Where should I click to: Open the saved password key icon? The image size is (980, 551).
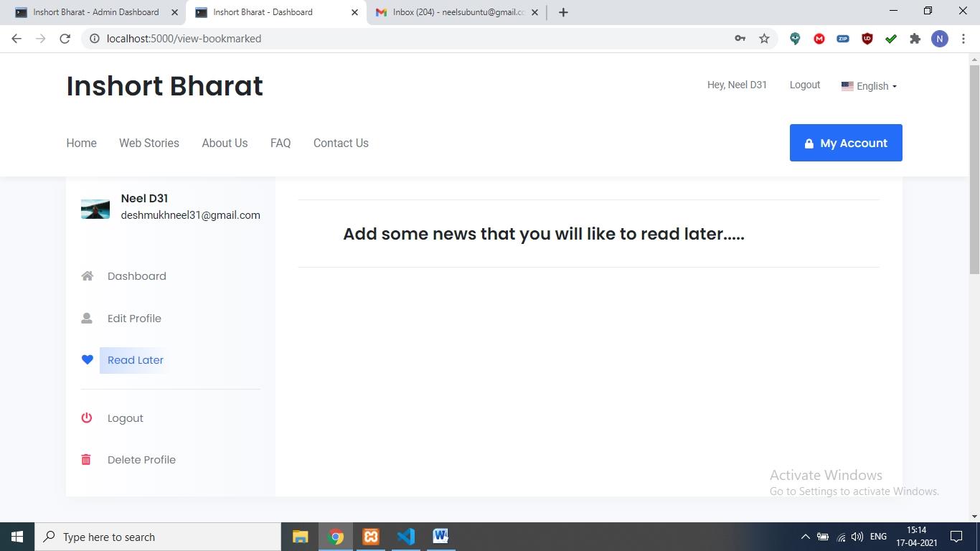pyautogui.click(x=740, y=39)
